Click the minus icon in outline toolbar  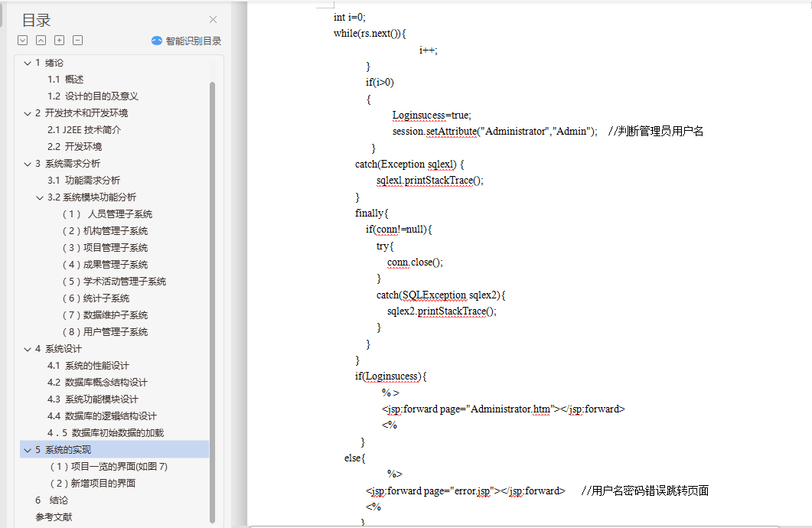pos(77,41)
